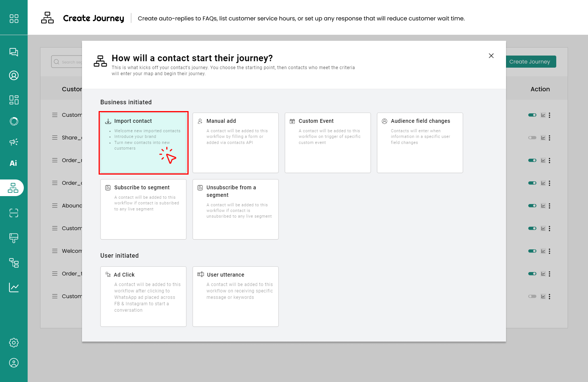588x382 pixels.
Task: Open the analytics line chart sidebar icon
Action: (14, 288)
